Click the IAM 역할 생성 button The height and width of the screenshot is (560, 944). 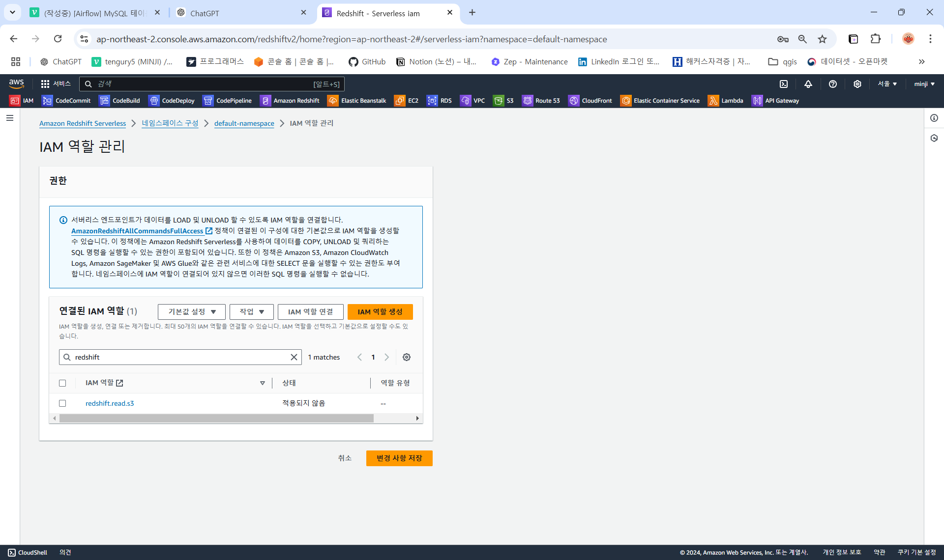point(380,312)
